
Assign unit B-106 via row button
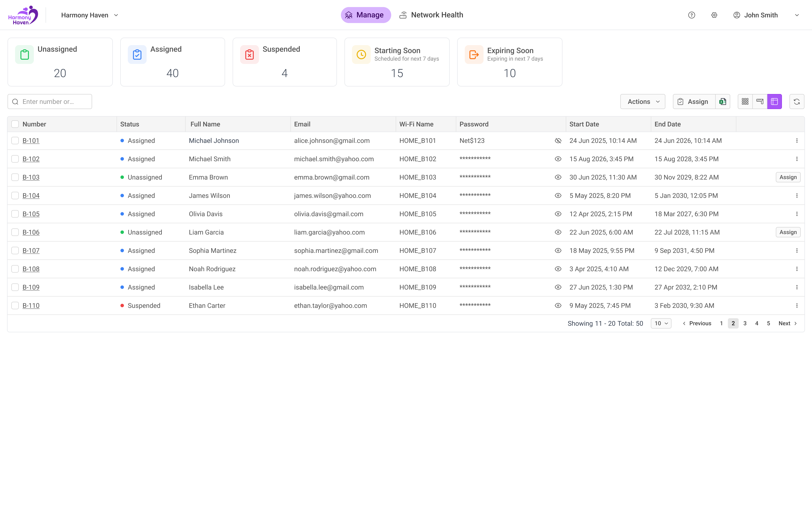[x=788, y=232]
